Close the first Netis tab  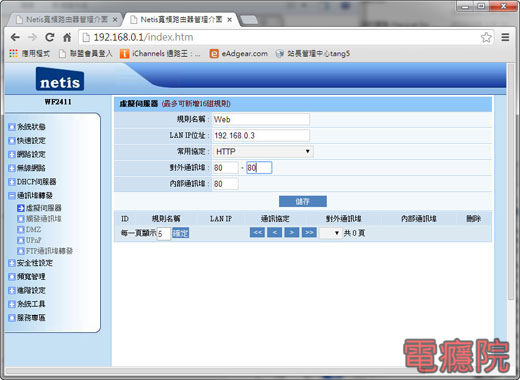point(115,20)
